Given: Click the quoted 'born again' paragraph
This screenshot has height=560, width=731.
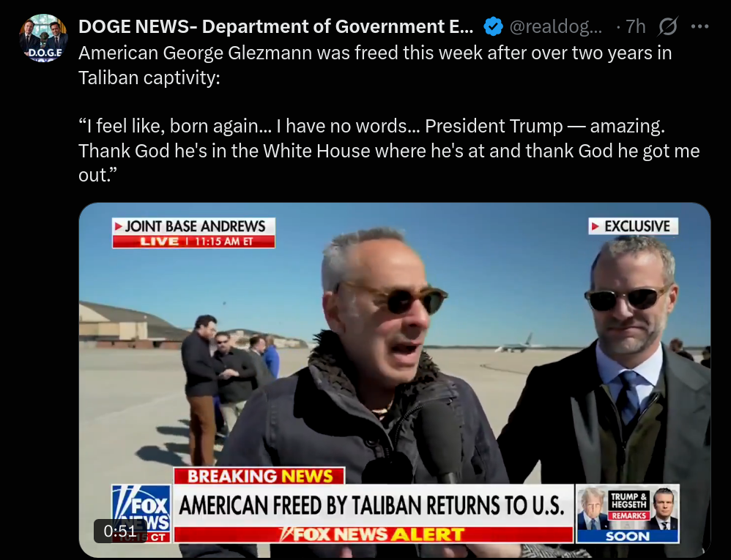Looking at the screenshot, I should 389,151.
